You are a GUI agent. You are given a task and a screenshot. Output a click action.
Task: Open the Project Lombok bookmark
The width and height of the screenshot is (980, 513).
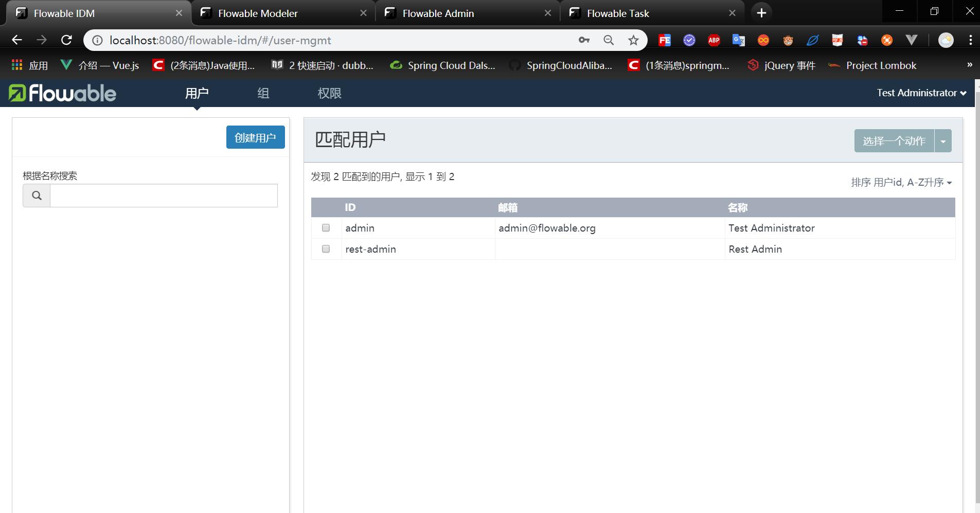872,65
